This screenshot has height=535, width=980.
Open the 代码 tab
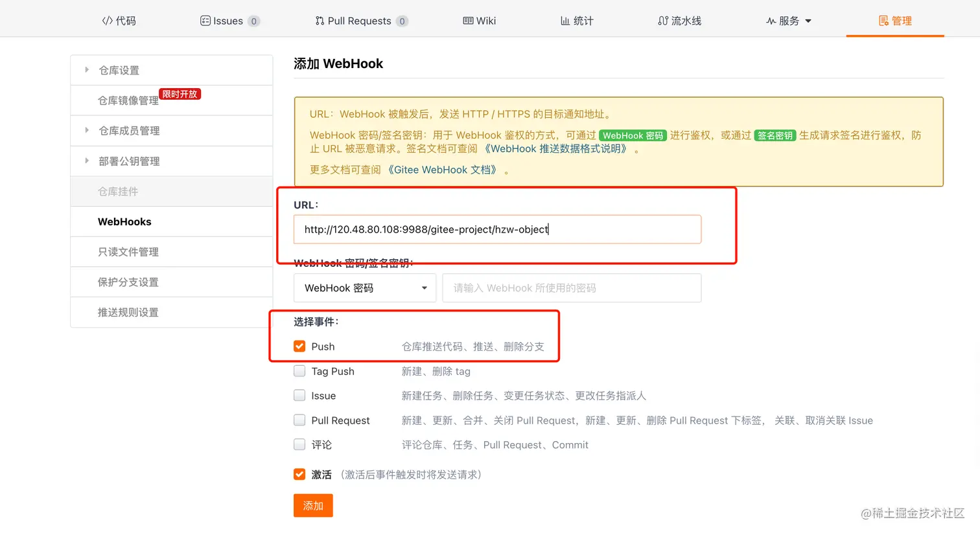(x=119, y=21)
